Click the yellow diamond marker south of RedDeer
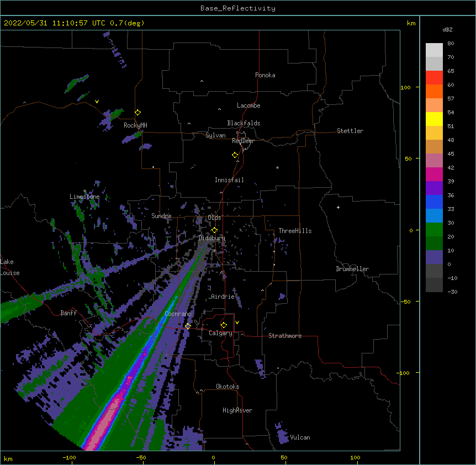The image size is (476, 465). point(235,155)
